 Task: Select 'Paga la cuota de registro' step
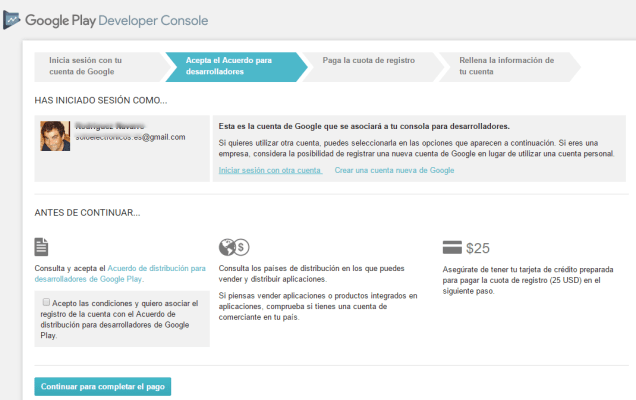click(x=366, y=60)
